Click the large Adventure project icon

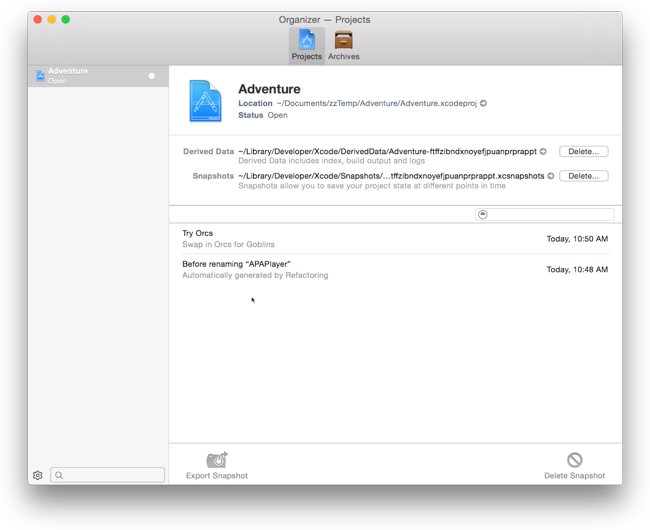pos(205,101)
